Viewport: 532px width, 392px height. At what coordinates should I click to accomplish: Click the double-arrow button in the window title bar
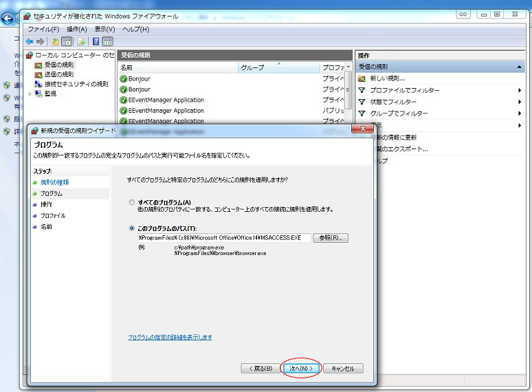463,14
